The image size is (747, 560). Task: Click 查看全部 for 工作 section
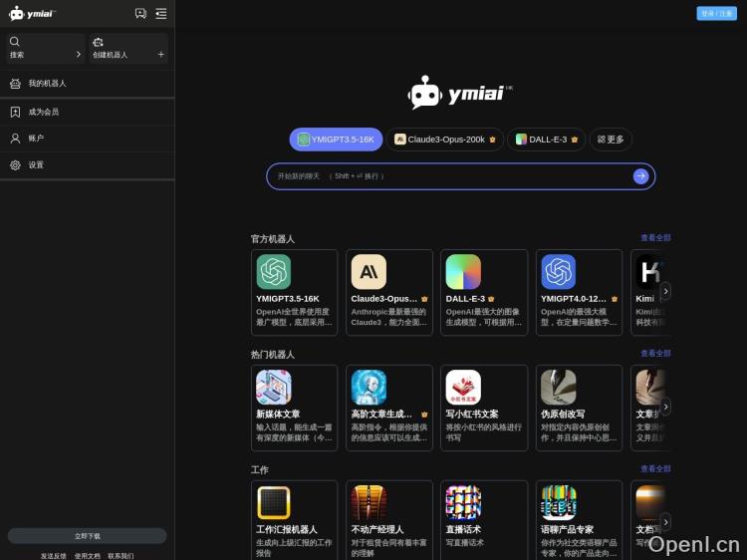[x=655, y=468]
